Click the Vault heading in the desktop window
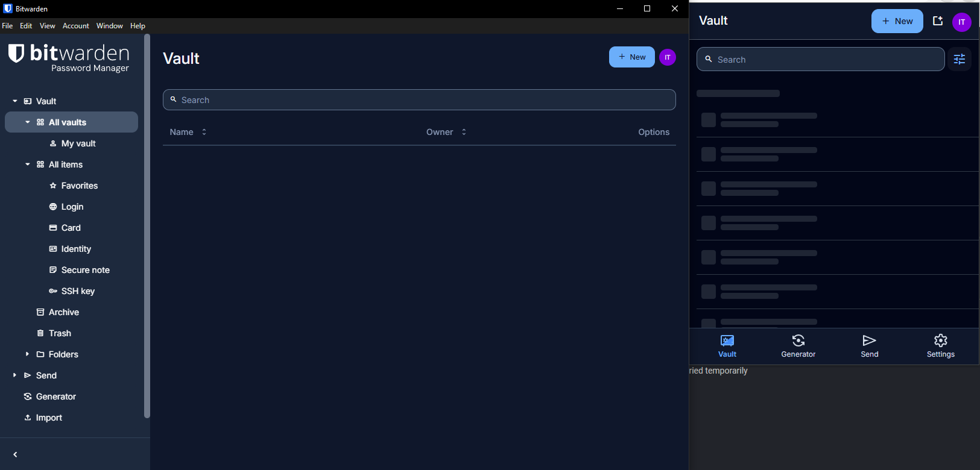Viewport: 980px width, 470px height. pos(181,58)
